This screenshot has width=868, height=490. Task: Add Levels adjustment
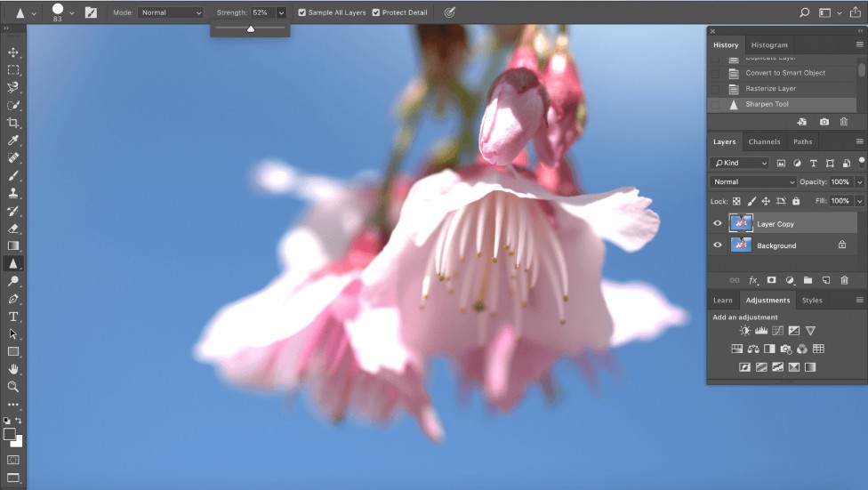coord(761,331)
